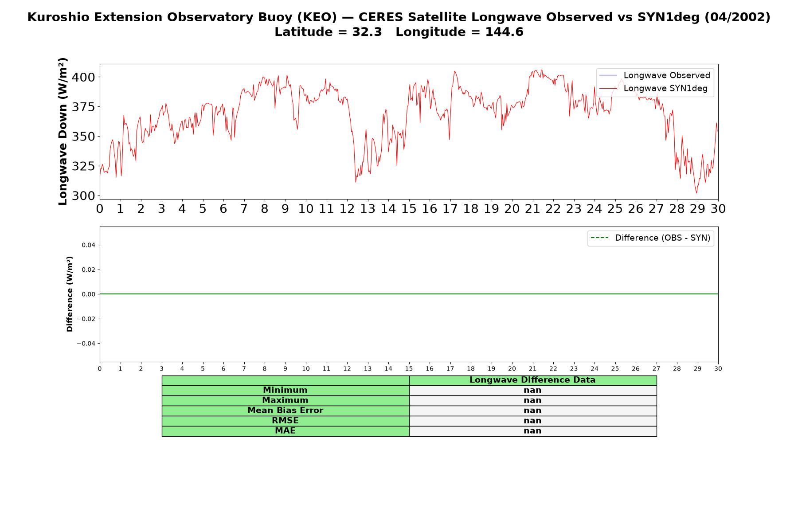Select the red SYN1deg legend line swatch
Viewport: 798px width, 532px height.
(x=608, y=88)
